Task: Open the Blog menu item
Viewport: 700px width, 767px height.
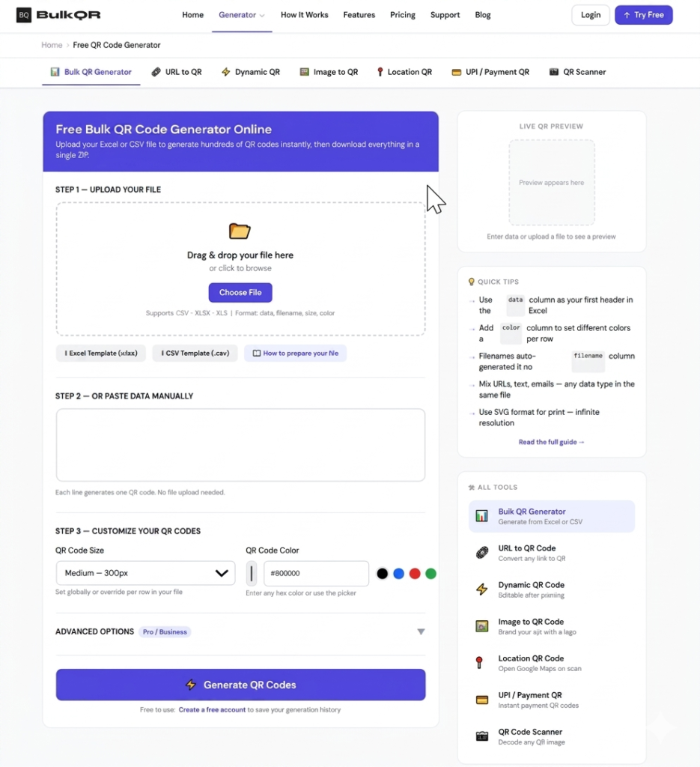Action: [482, 15]
